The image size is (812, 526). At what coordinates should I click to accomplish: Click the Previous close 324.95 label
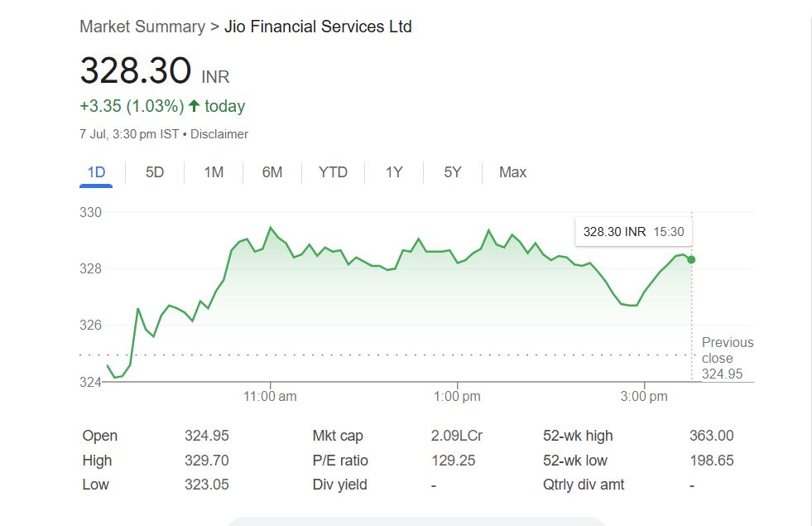click(x=727, y=358)
